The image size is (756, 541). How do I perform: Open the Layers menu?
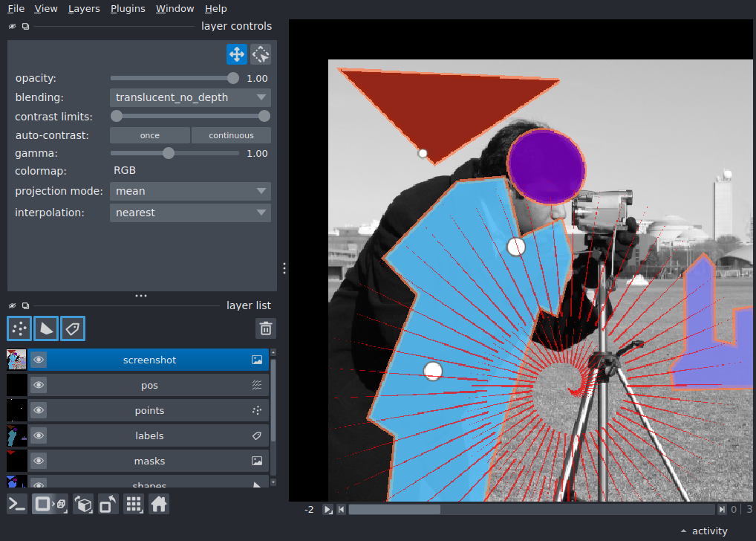click(84, 9)
